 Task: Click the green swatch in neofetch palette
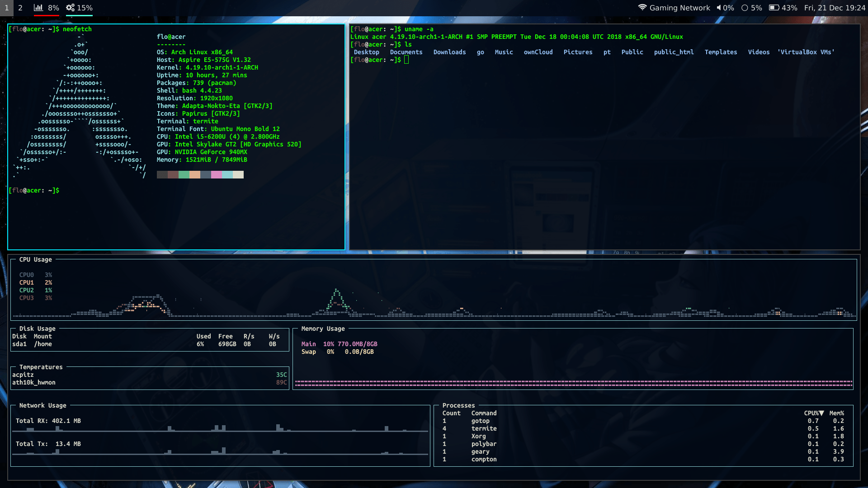pos(184,175)
